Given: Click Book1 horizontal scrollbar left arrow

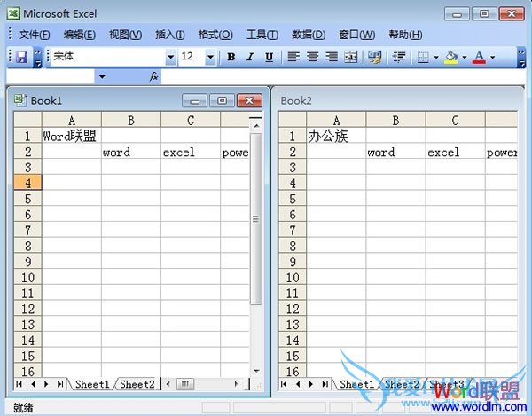Looking at the screenshot, I should tap(168, 384).
